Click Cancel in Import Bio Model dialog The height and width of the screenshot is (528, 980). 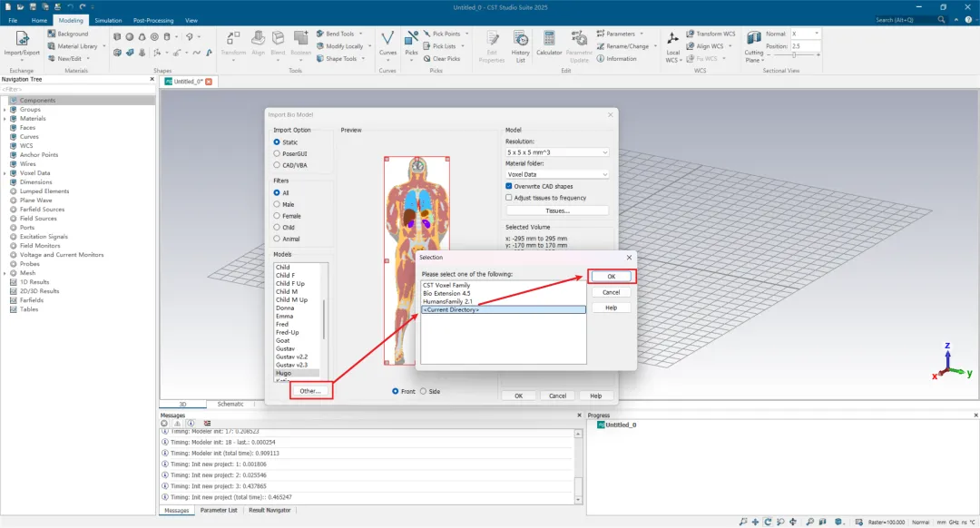pos(557,396)
